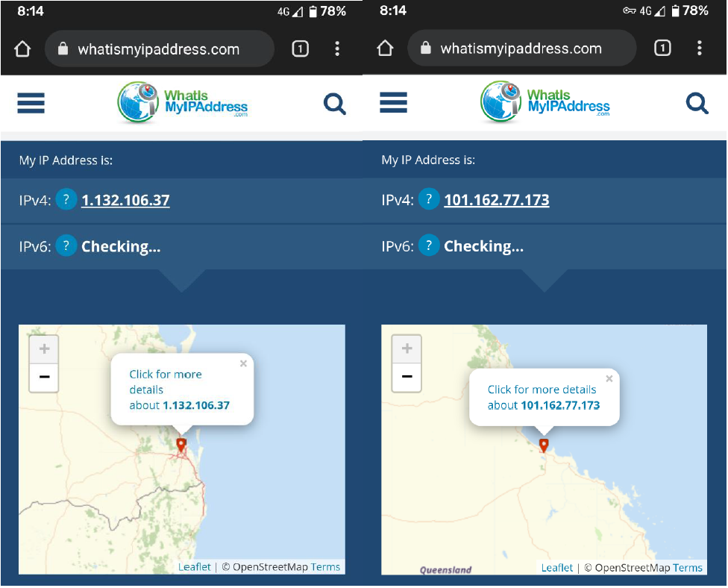Open hamburger menu in left screenshot
Screen dimensions: 728x588
coord(31,103)
